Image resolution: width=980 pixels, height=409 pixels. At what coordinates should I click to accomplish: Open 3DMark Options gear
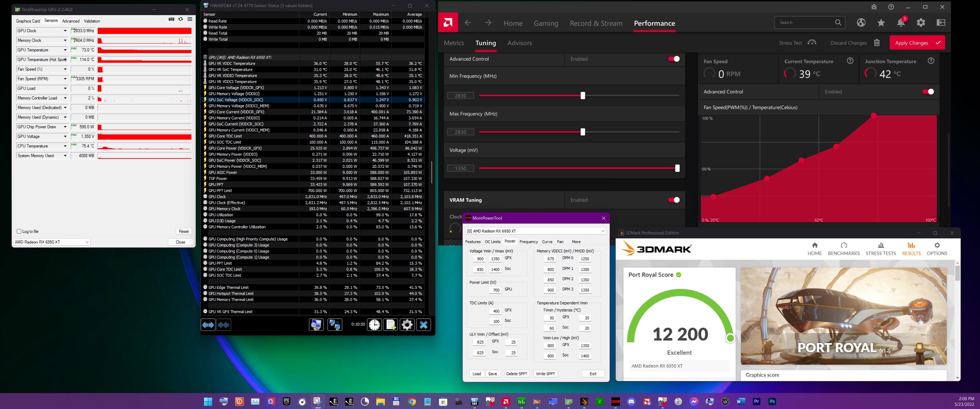point(937,248)
